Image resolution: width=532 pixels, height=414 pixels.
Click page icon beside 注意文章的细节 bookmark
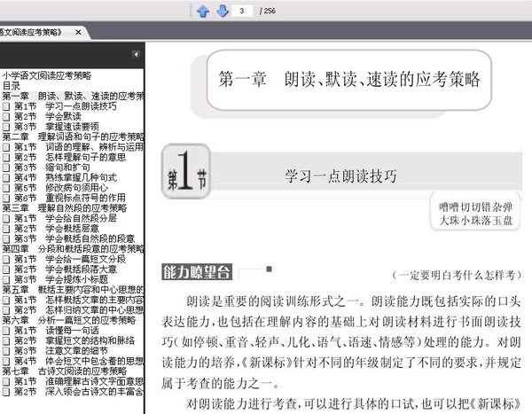click(x=6, y=351)
